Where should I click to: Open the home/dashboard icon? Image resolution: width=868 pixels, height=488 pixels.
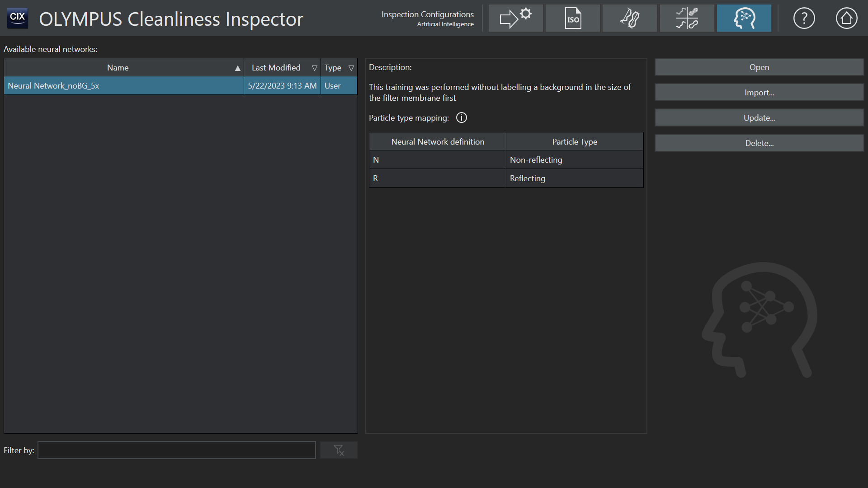click(846, 18)
